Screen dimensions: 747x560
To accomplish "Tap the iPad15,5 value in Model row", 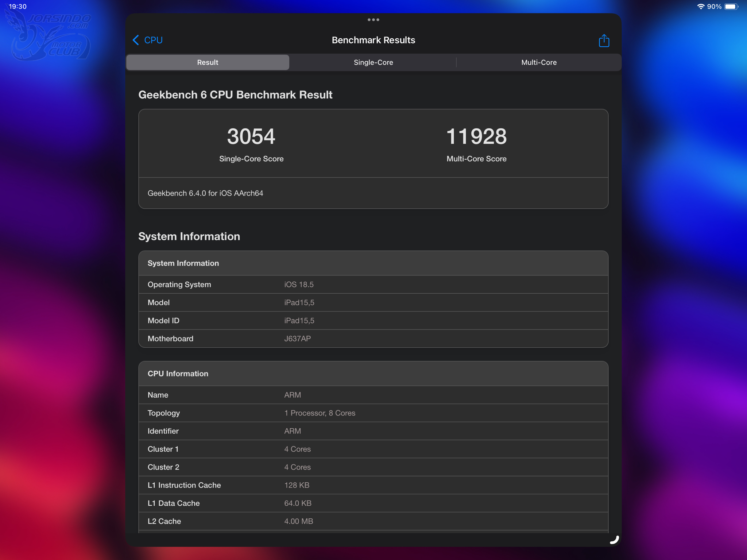I will click(x=299, y=302).
